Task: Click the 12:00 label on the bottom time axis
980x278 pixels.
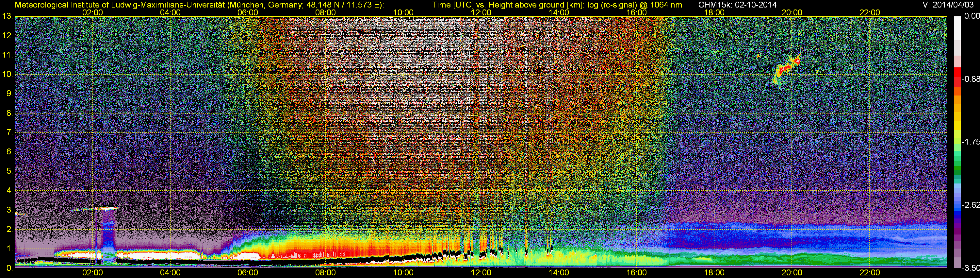Action: coord(481,273)
